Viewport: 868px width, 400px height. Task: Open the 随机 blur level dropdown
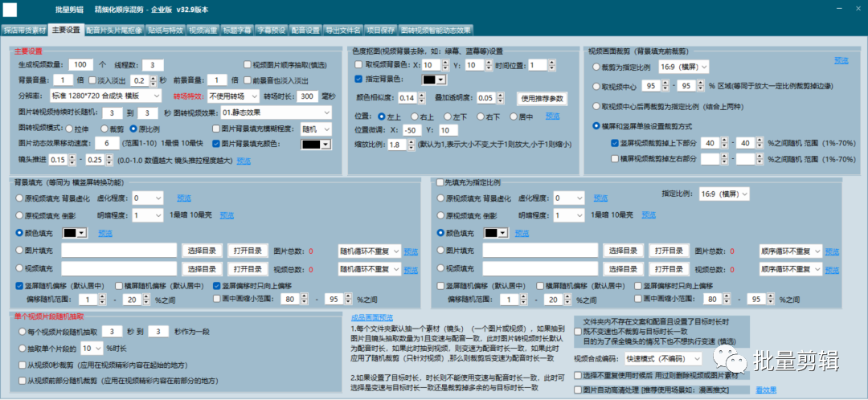tap(316, 129)
